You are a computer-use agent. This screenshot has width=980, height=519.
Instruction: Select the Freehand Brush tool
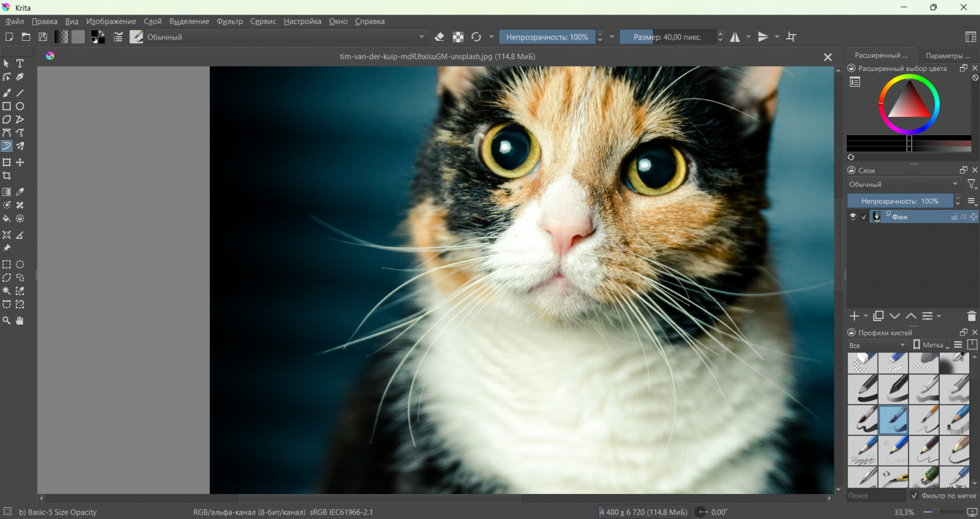coord(7,92)
